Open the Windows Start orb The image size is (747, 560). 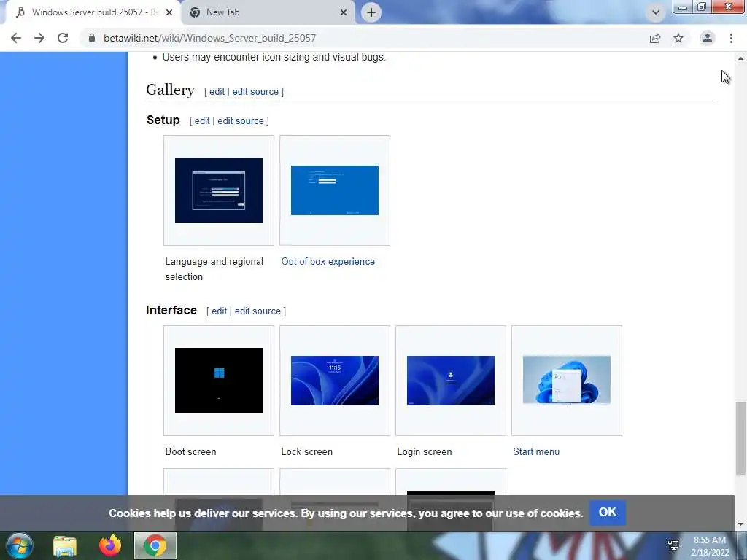point(20,545)
